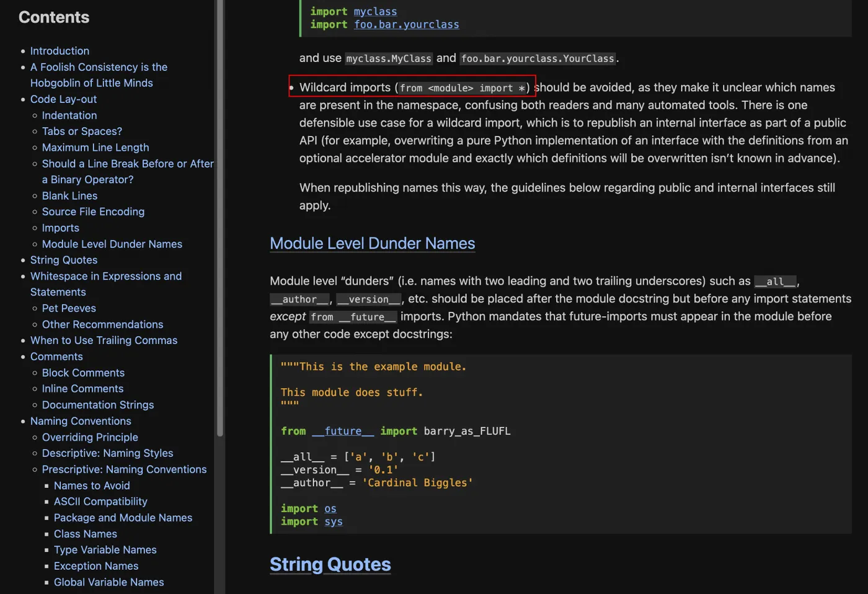Jump to the Documentation Strings section

98,406
